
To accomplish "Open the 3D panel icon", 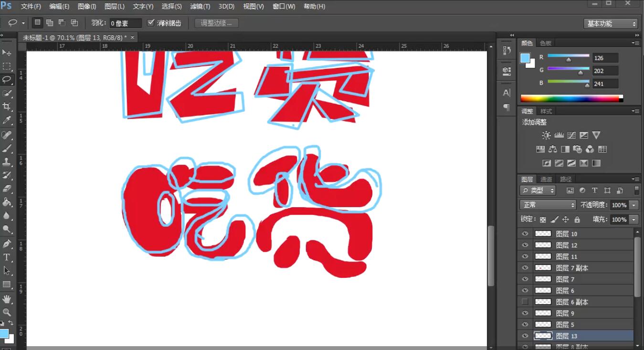I will point(507,71).
